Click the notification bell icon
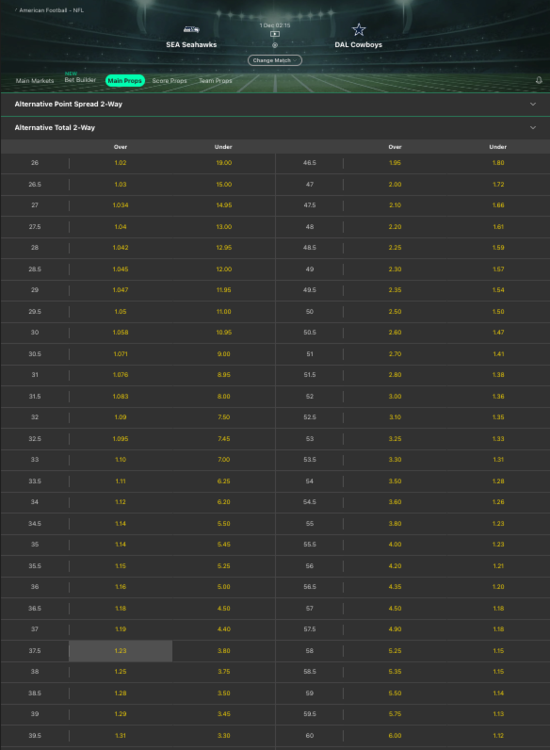550x750 pixels. [539, 80]
